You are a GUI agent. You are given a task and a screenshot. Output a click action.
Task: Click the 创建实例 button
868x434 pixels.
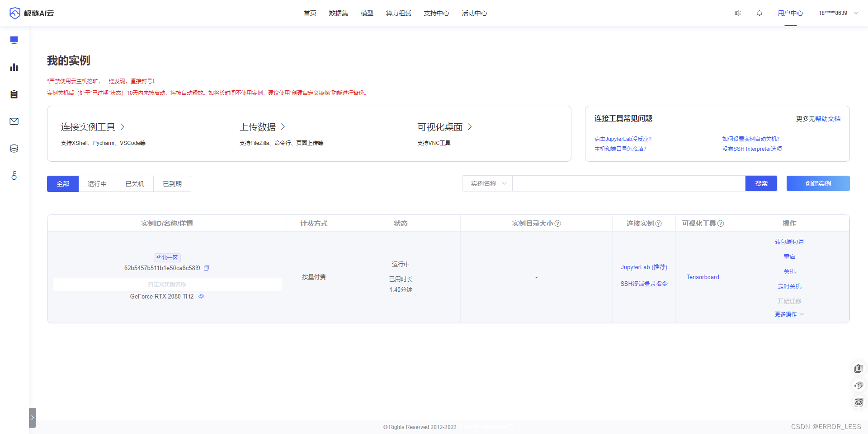[x=818, y=183]
